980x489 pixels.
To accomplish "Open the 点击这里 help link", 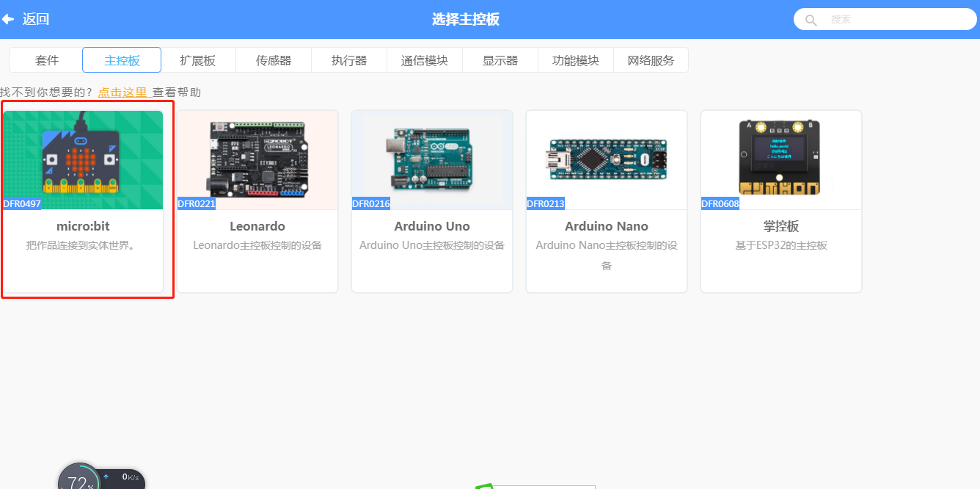I will coord(123,93).
